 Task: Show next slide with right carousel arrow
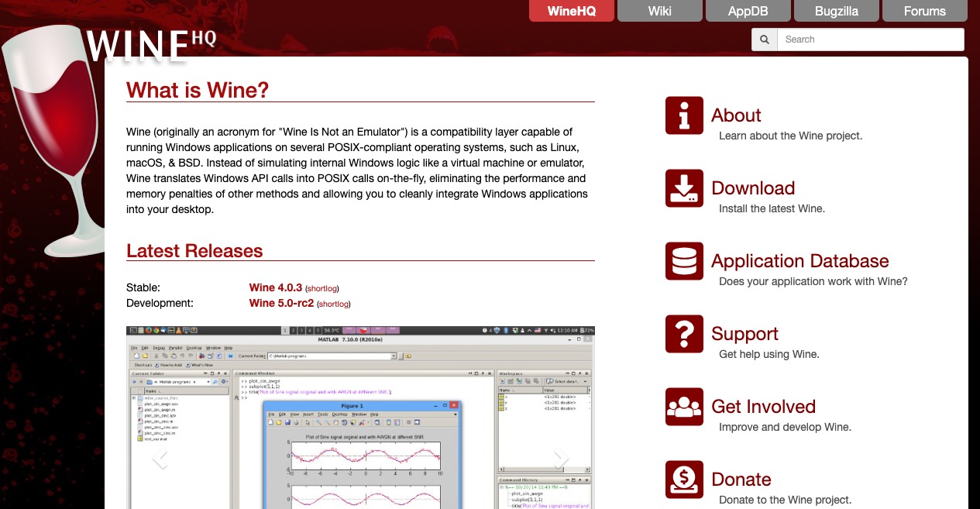coord(562,459)
